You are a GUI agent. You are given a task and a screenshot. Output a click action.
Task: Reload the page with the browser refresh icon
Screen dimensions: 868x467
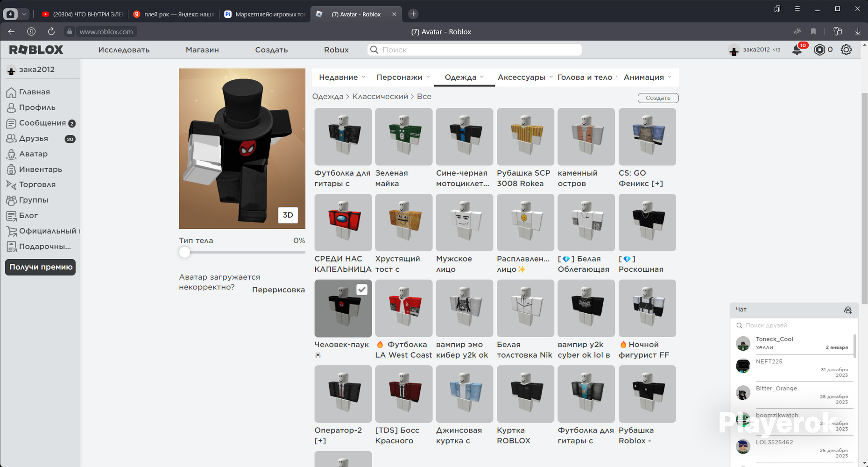pos(51,32)
